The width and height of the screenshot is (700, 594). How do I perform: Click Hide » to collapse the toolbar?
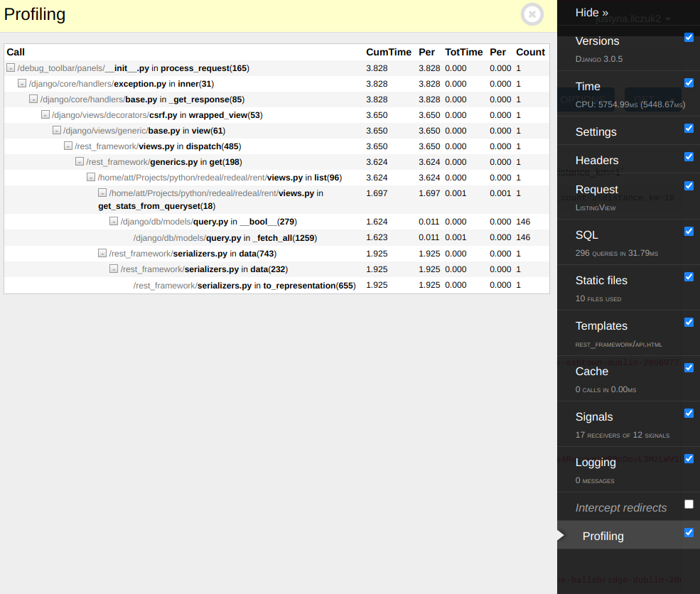(591, 13)
